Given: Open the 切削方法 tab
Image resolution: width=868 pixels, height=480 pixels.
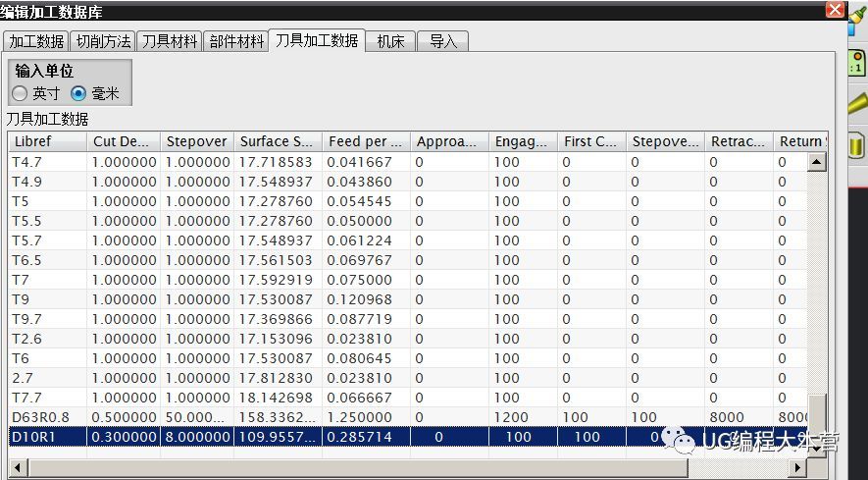Looking at the screenshot, I should tap(103, 41).
